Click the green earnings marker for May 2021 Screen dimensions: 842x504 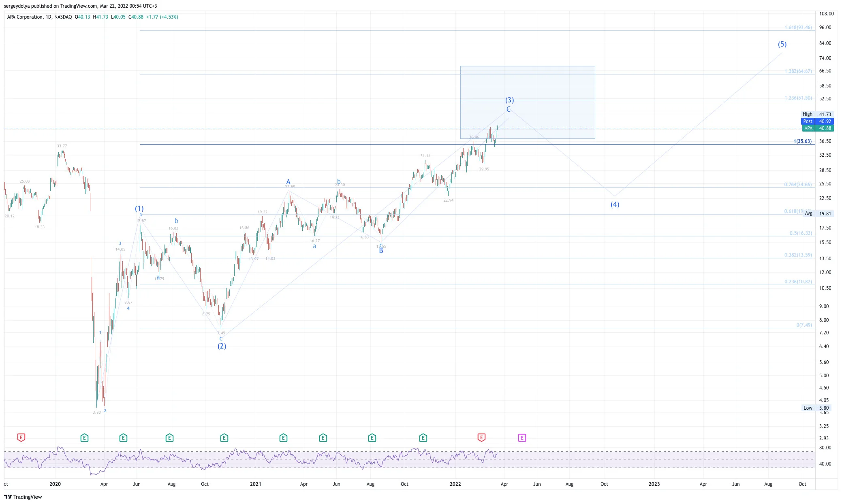point(323,438)
